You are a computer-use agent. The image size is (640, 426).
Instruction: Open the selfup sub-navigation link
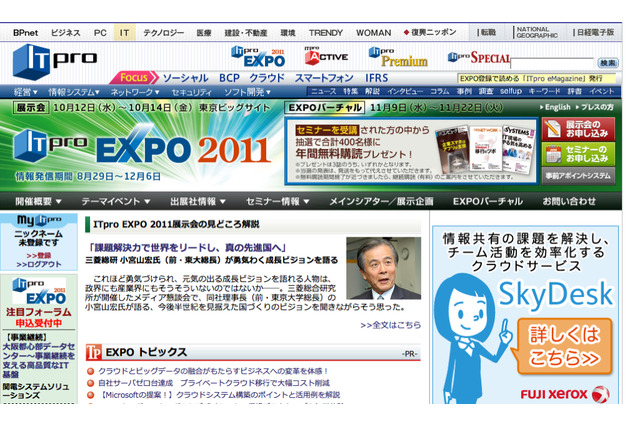tap(511, 91)
